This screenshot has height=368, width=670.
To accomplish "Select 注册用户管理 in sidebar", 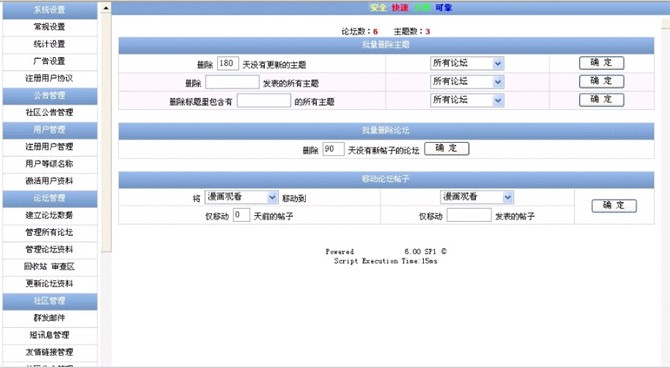I will coord(50,147).
